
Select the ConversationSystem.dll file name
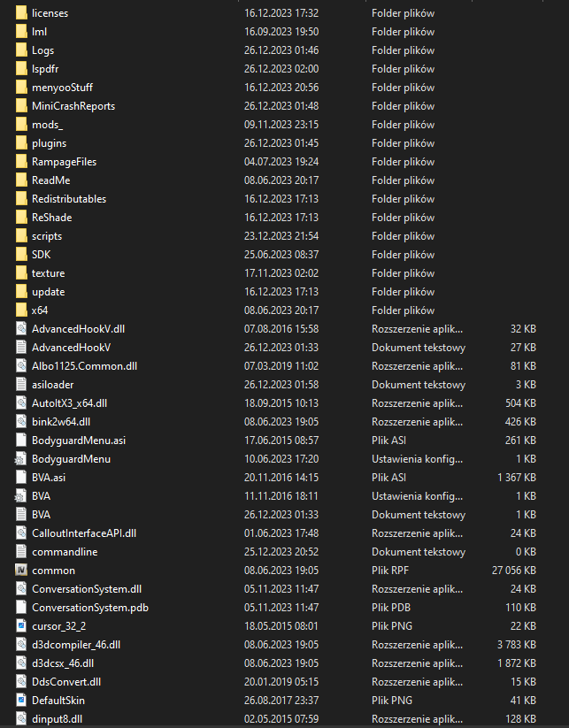(87, 589)
